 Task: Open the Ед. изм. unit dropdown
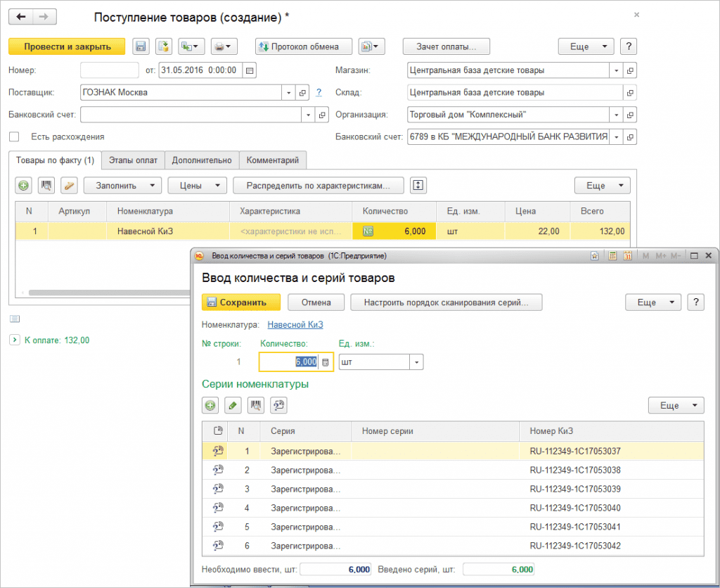click(417, 362)
